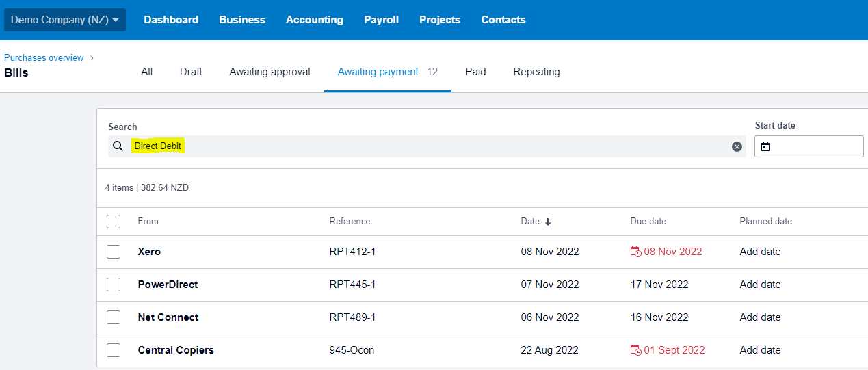Open the Central Copiers bill

176,350
